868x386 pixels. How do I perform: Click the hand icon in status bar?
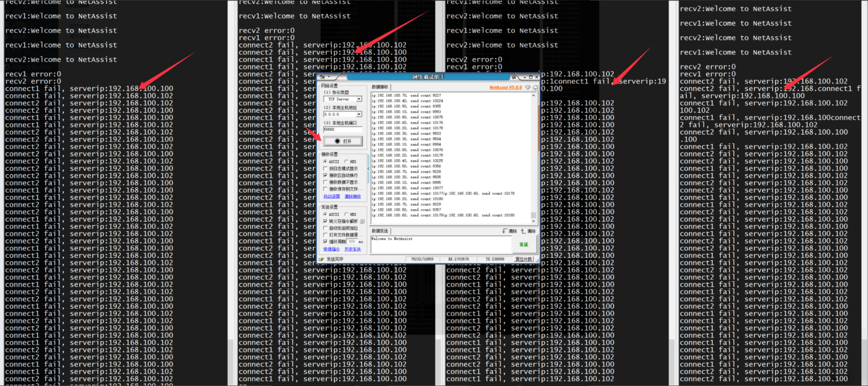pyautogui.click(x=321, y=259)
